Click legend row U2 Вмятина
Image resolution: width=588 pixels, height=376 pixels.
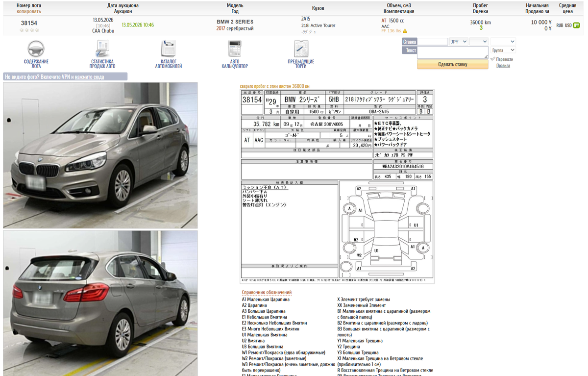pos(253,341)
